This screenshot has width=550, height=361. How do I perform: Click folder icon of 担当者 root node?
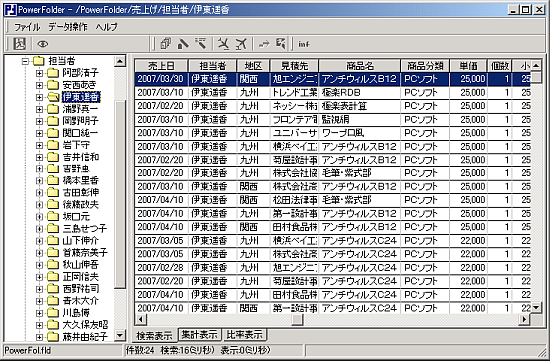click(38, 61)
